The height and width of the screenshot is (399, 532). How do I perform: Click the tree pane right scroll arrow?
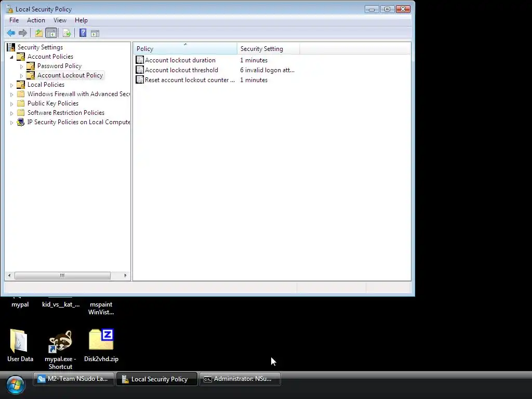pos(125,275)
